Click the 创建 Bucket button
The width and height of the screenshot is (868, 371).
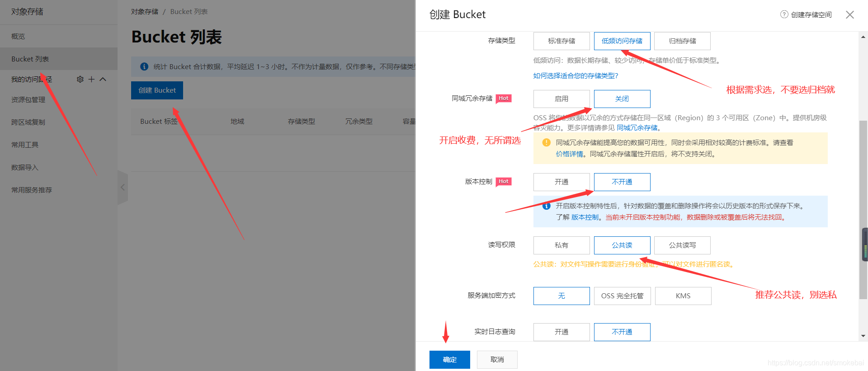157,90
